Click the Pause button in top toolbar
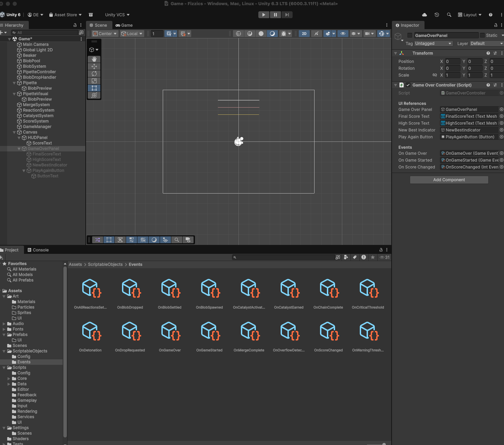This screenshot has width=504, height=445. coord(275,15)
